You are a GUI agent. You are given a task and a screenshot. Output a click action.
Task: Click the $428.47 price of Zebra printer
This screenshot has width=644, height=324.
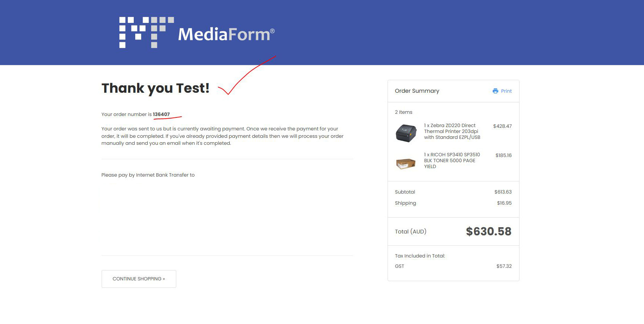coord(502,126)
